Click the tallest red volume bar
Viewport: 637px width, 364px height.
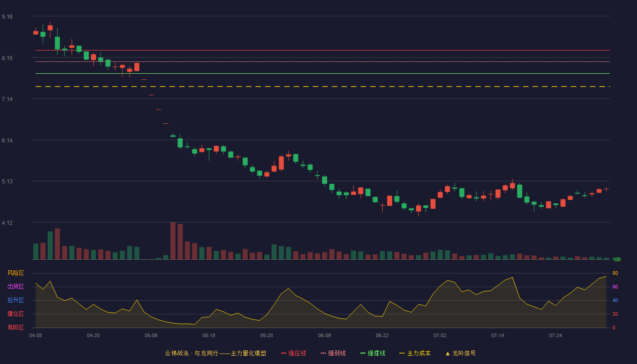tap(173, 241)
